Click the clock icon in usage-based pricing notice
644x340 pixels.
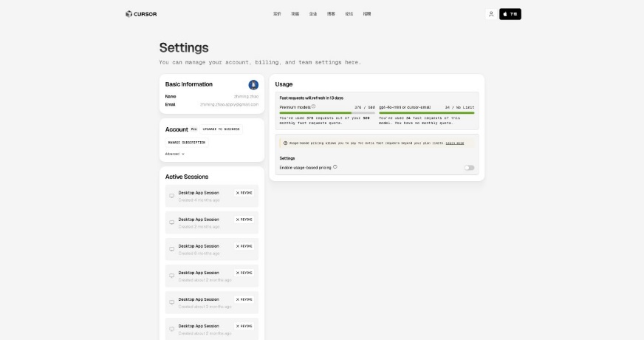286,143
